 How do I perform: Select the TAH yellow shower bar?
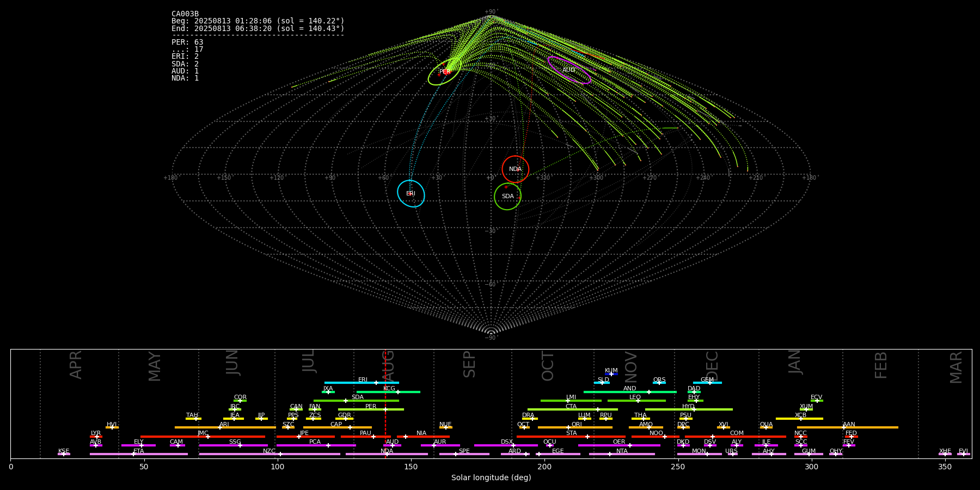193,419
